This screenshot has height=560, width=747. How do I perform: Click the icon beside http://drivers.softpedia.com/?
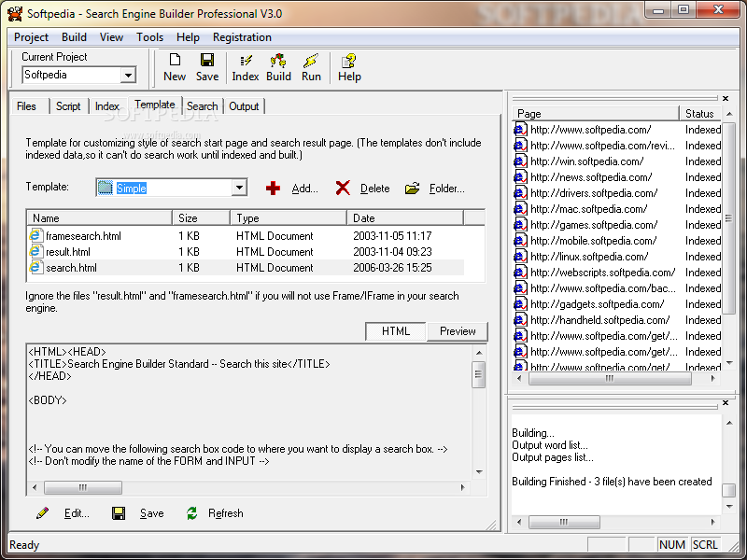[x=520, y=193]
